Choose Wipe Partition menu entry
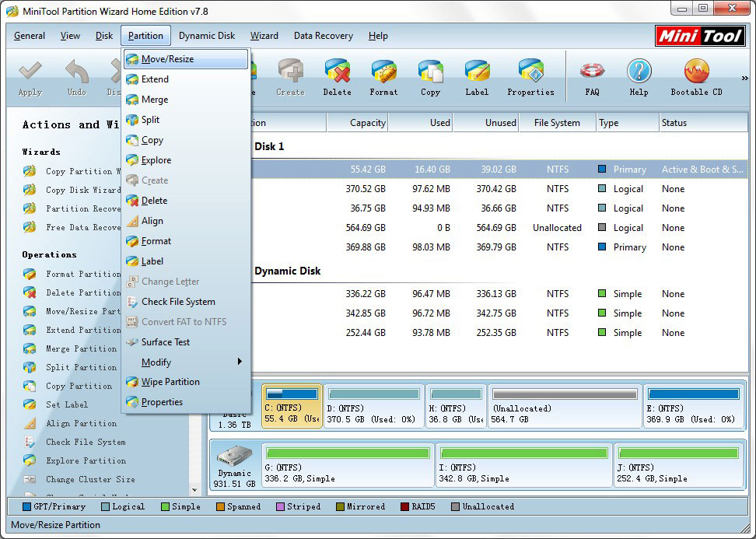Screen dimensions: 756x539 coord(170,382)
